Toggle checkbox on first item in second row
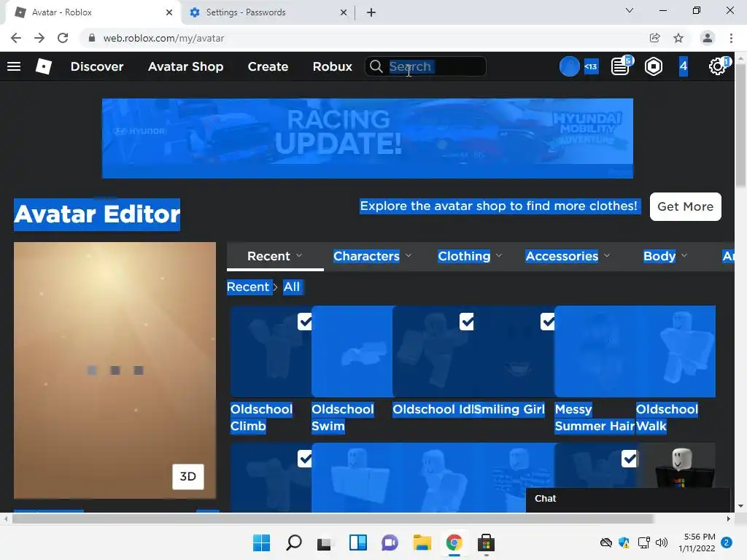This screenshot has width=747, height=560. 305,459
